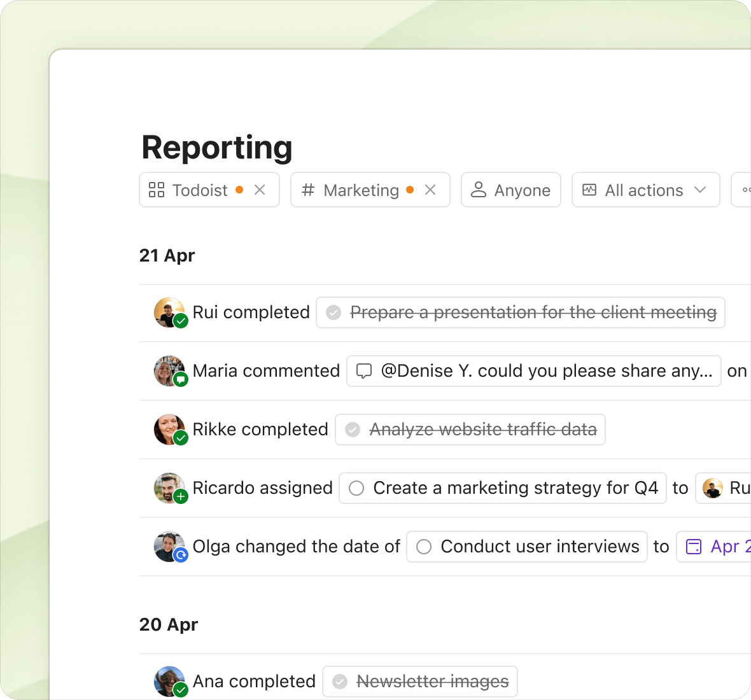Click Ana's avatar in completed row
Image resolution: width=751 pixels, height=700 pixels.
169,681
